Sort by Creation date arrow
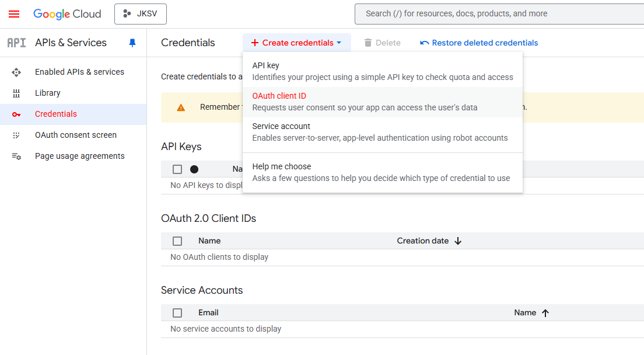The height and width of the screenshot is (355, 644). point(458,241)
